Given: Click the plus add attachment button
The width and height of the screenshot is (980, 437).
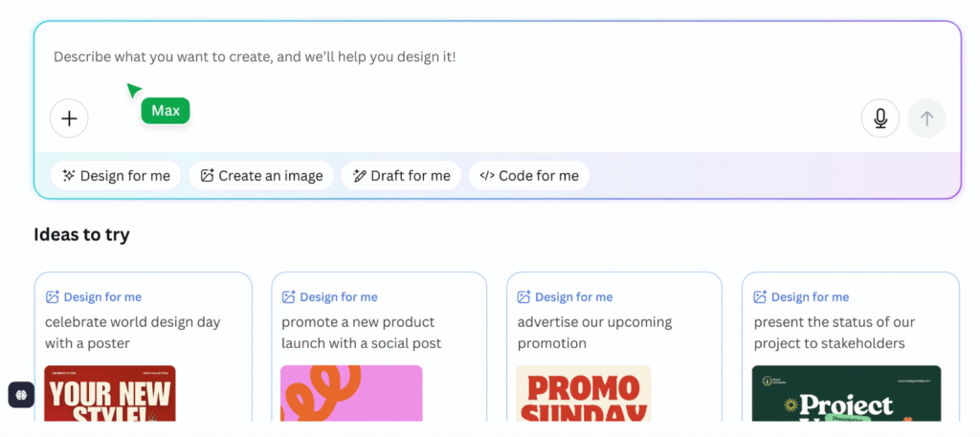Looking at the screenshot, I should [x=69, y=119].
